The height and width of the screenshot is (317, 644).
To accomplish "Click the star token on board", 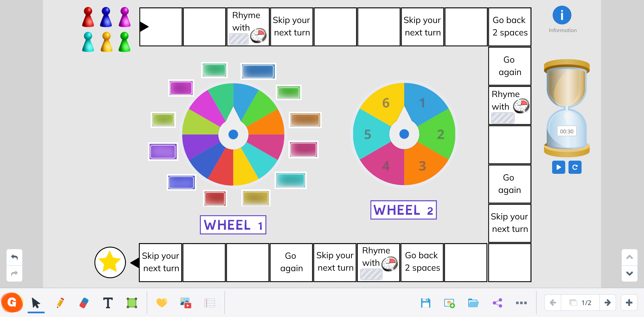I will [109, 262].
